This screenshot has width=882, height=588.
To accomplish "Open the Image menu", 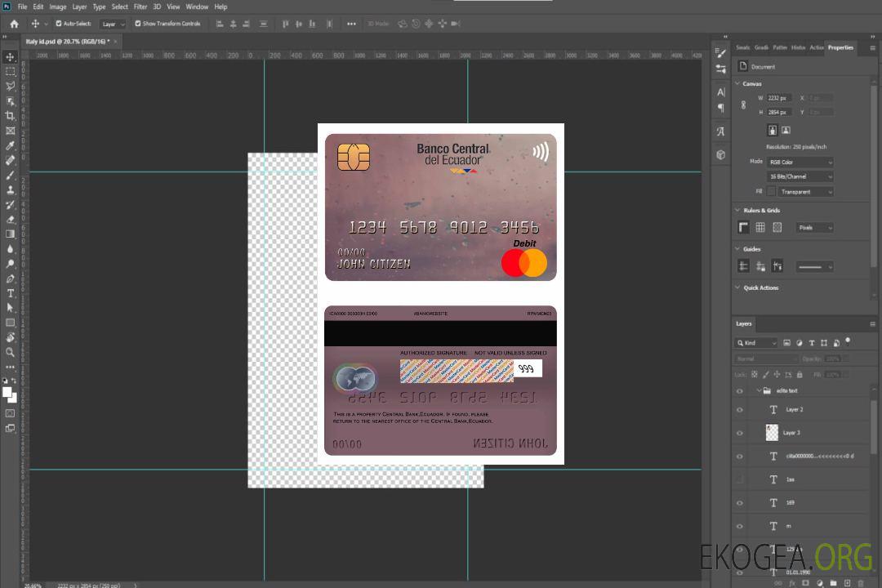I will tap(58, 7).
